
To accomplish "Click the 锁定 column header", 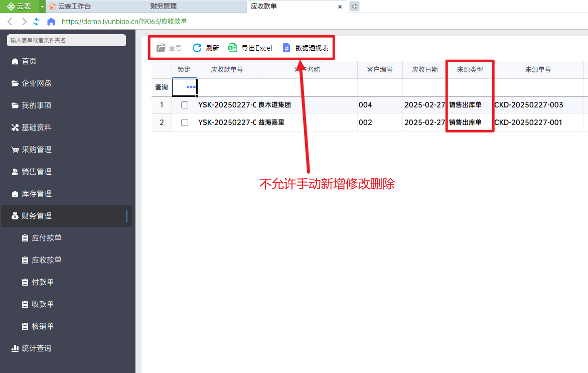I will (184, 69).
